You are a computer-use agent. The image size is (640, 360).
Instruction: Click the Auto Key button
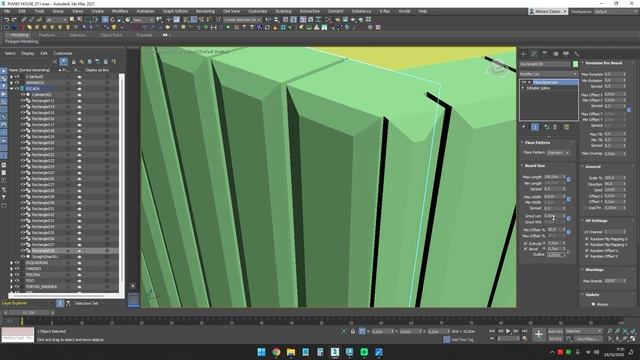point(555,331)
